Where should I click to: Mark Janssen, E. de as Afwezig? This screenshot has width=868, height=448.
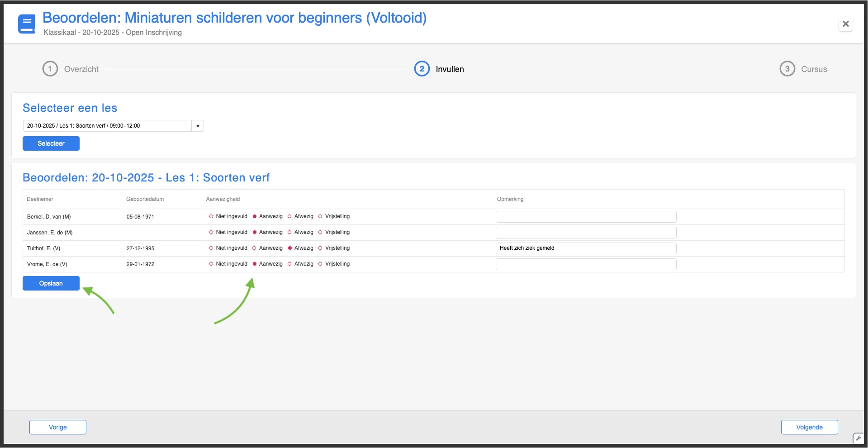pos(289,232)
